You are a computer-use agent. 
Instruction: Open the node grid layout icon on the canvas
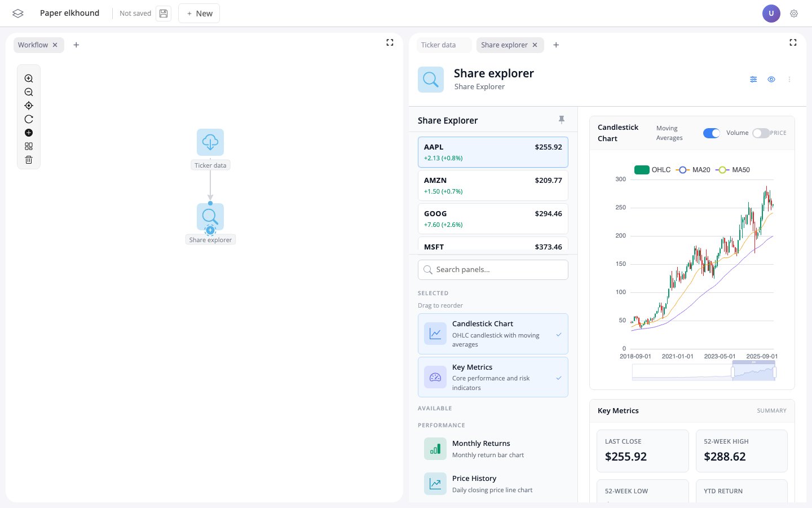coord(29,146)
